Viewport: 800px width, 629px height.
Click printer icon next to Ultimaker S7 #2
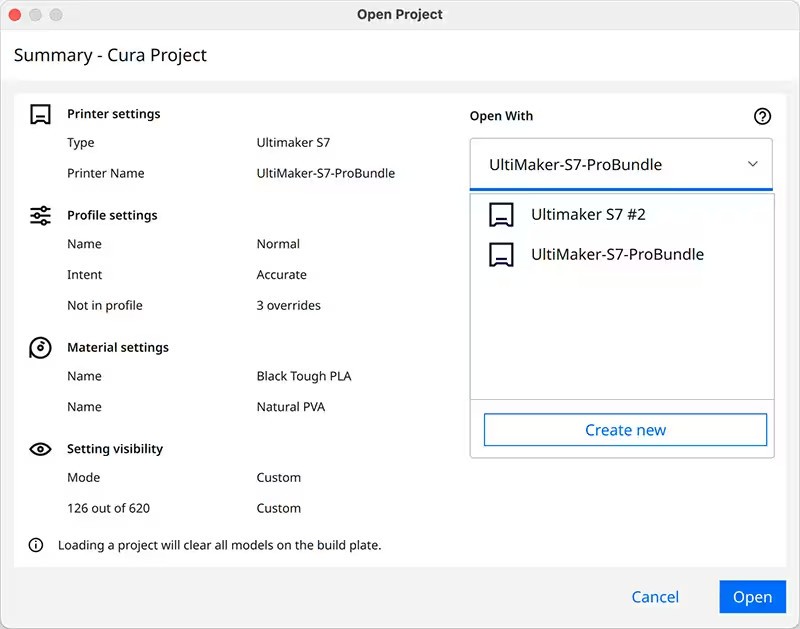click(502, 215)
